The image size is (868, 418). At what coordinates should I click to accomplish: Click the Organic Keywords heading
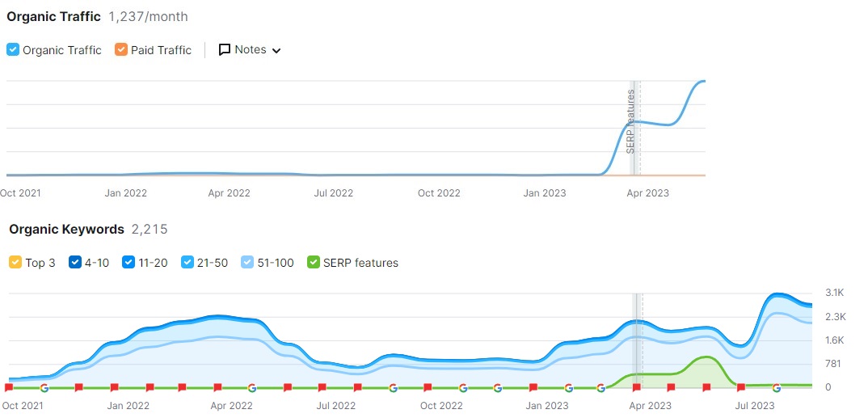click(66, 230)
